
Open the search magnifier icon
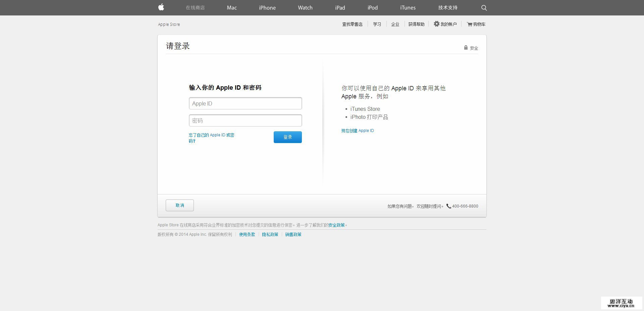point(484,8)
